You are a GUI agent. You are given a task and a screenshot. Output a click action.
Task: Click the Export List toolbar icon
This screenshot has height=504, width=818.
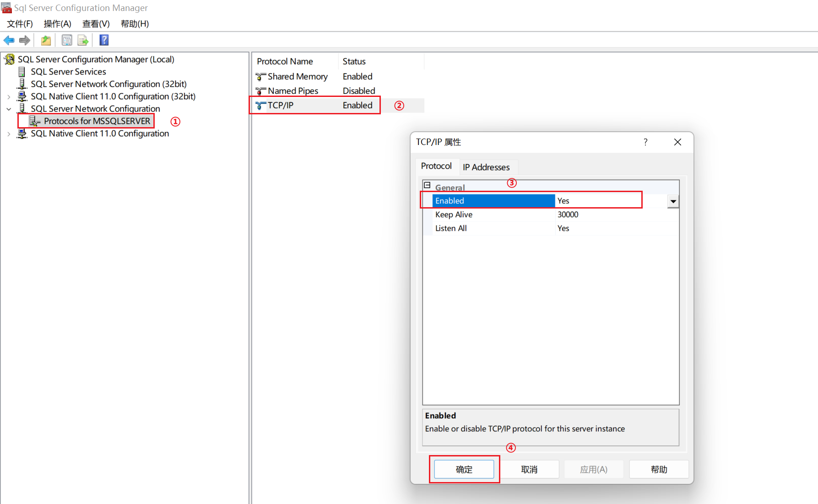(x=83, y=40)
